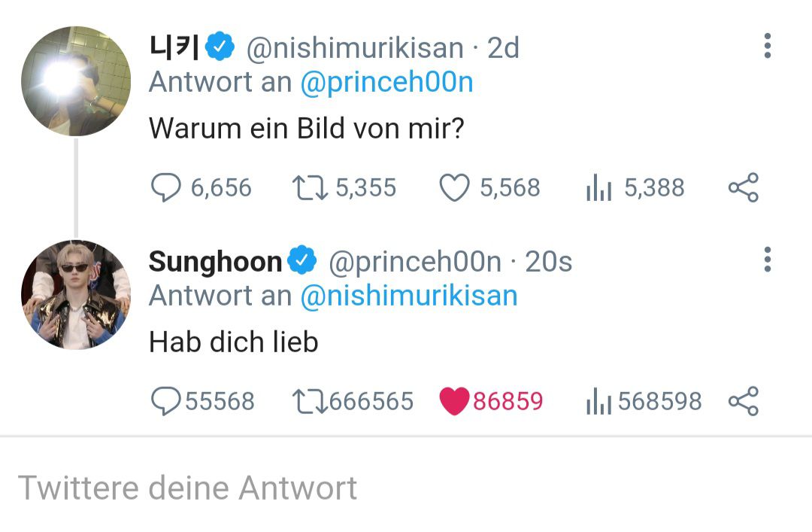Share 니키's tweet via share icon
Viewport: 812px width, 532px height.
(x=744, y=187)
